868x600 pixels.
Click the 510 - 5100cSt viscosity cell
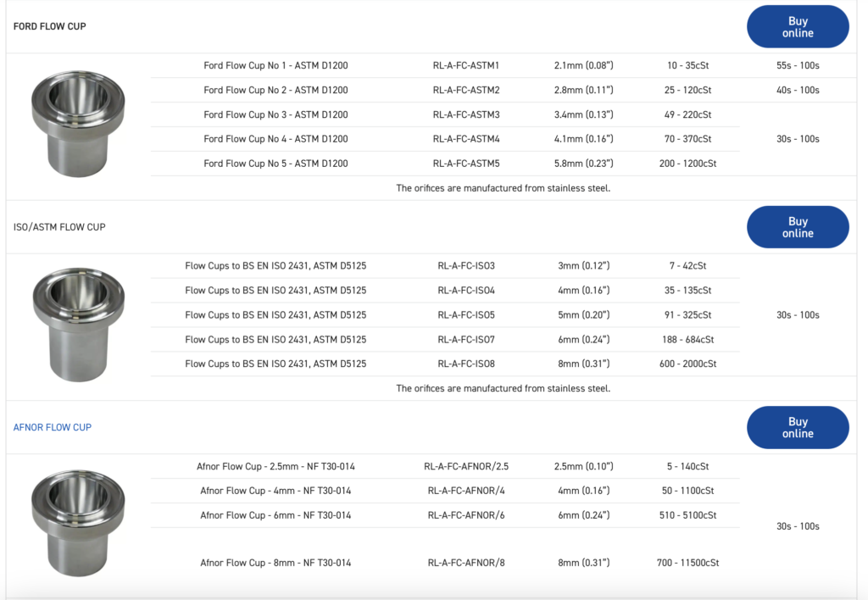coord(687,515)
